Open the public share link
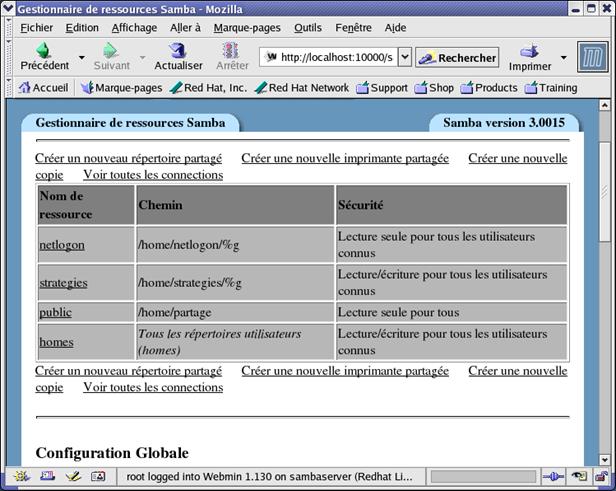The image size is (616, 491). [55, 312]
